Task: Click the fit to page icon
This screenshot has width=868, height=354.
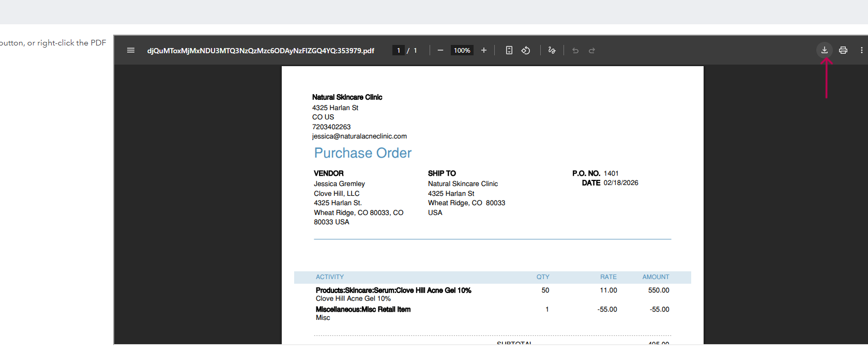Action: coord(509,50)
